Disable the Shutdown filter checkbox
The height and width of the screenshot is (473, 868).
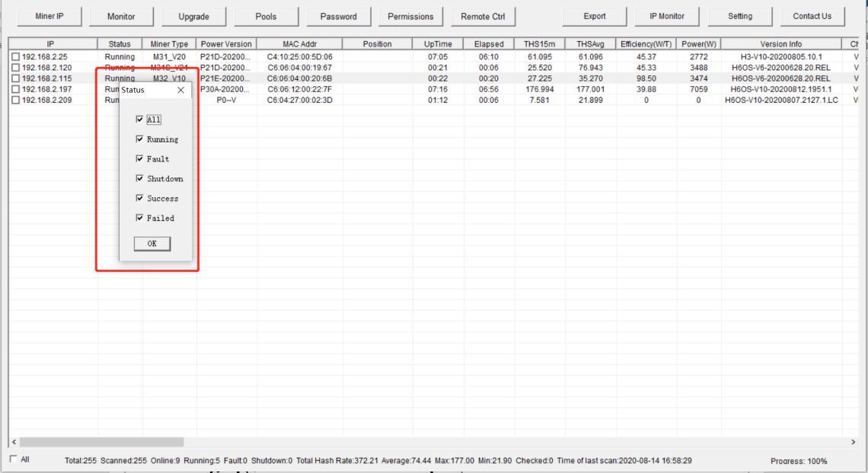tap(139, 179)
